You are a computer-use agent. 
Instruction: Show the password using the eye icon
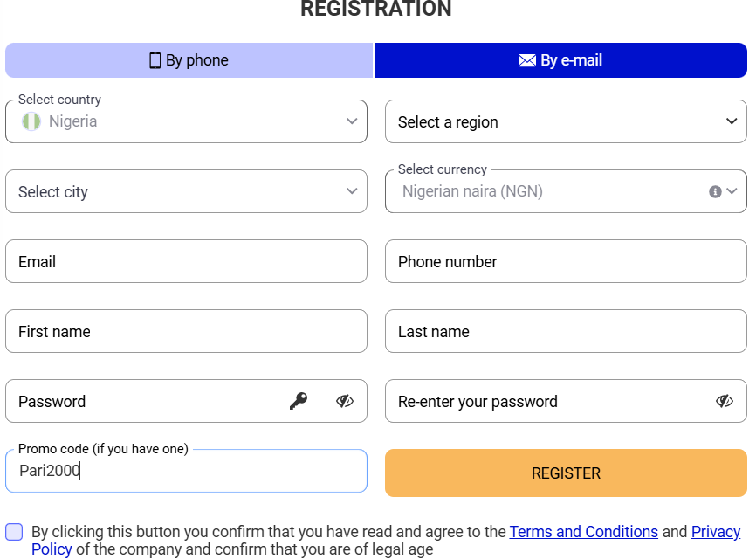coord(345,401)
